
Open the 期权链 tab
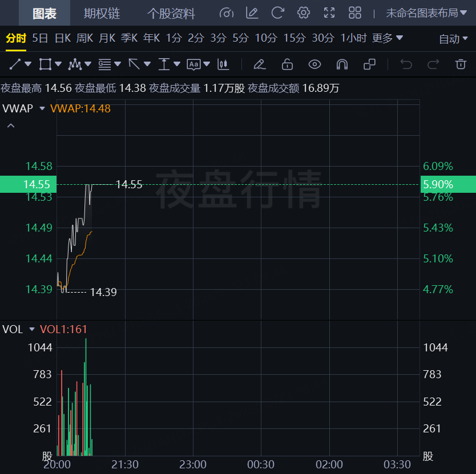coord(102,13)
